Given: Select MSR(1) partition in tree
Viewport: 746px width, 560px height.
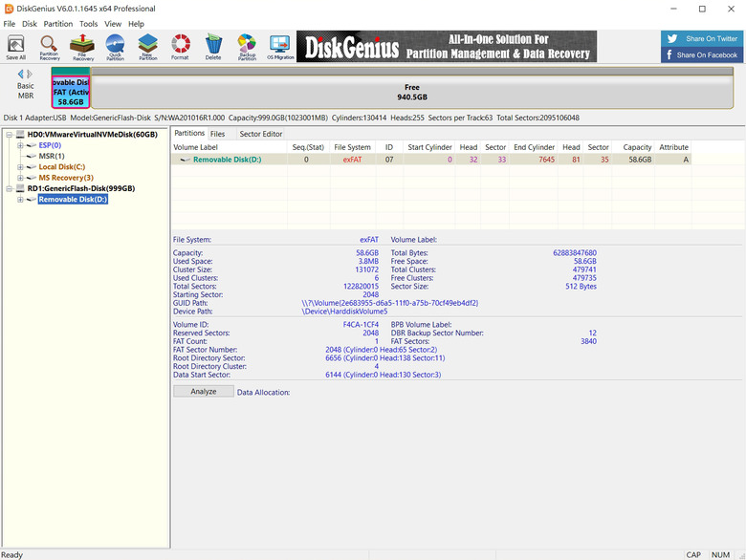Looking at the screenshot, I should pyautogui.click(x=52, y=156).
